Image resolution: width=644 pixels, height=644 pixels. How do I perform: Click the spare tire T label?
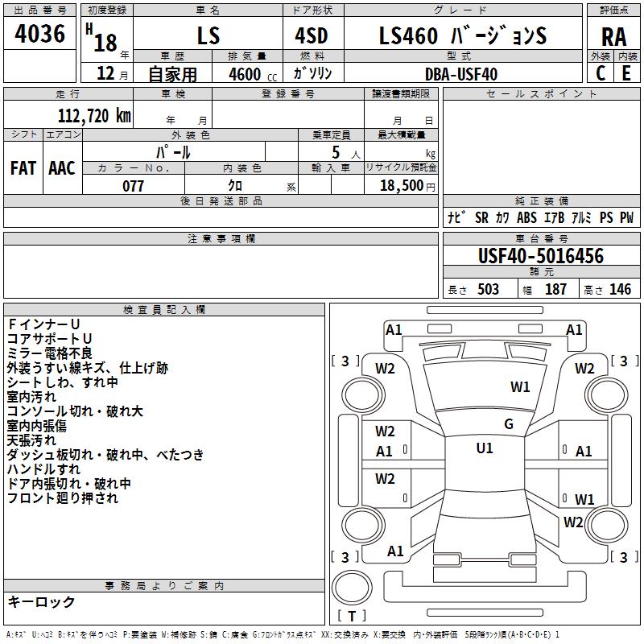pyautogui.click(x=352, y=616)
